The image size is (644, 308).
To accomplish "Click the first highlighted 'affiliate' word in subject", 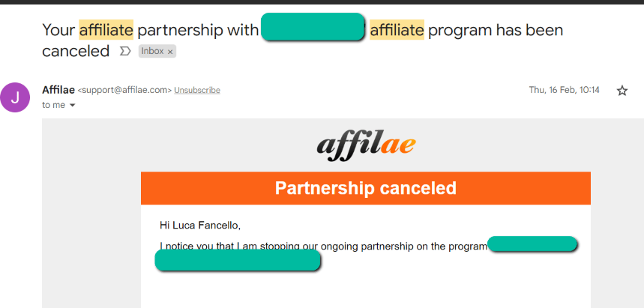I will (x=106, y=30).
